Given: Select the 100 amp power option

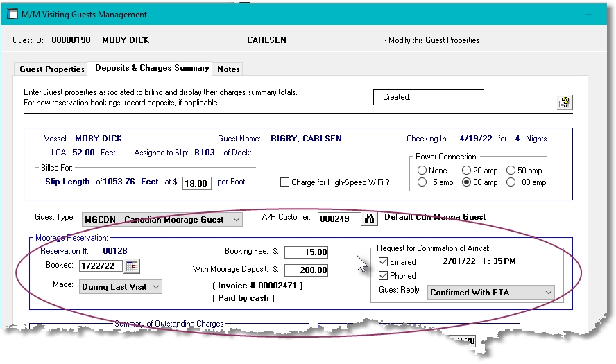Looking at the screenshot, I should (511, 182).
